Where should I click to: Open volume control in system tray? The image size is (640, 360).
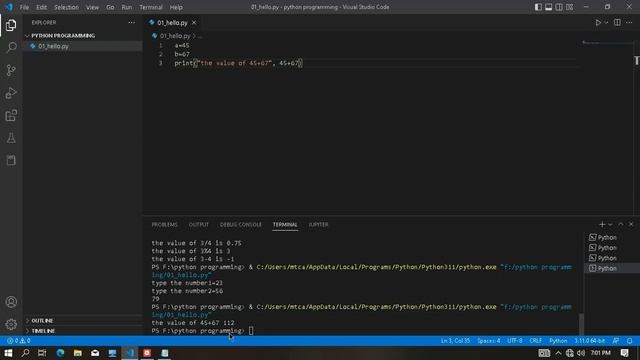[x=581, y=353]
